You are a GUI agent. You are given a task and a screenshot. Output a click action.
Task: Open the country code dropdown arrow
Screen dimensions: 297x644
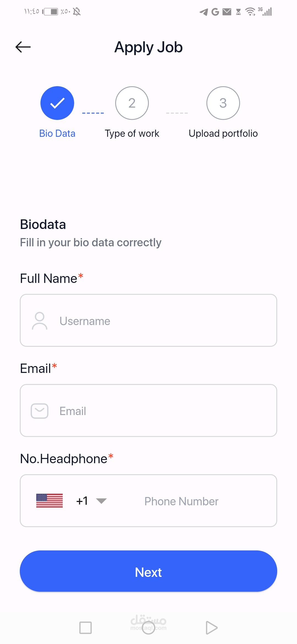[x=101, y=501]
